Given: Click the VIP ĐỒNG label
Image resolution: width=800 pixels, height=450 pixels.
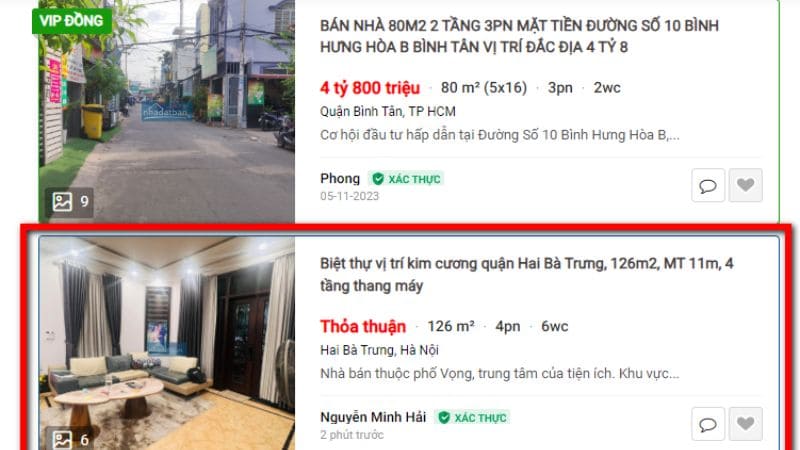Looking at the screenshot, I should 71,21.
